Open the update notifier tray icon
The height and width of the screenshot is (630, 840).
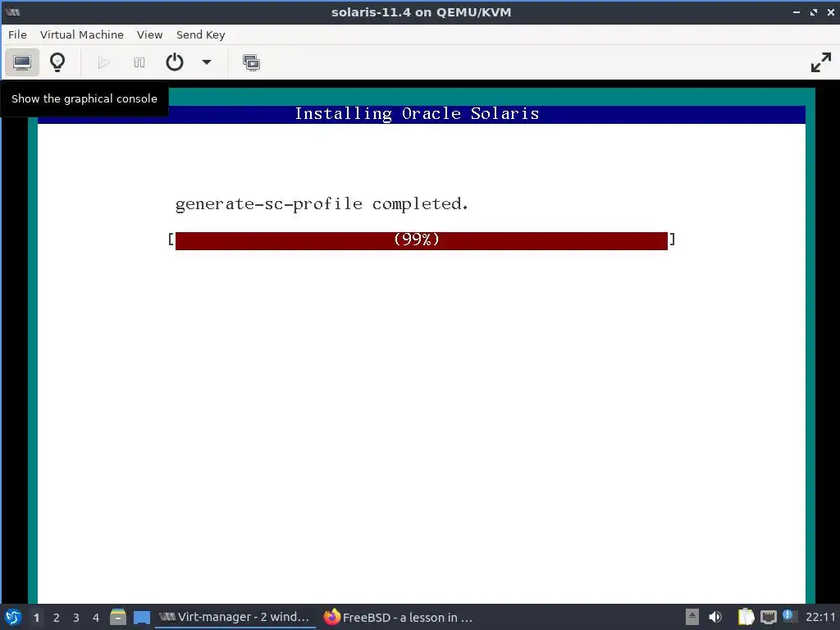point(788,616)
